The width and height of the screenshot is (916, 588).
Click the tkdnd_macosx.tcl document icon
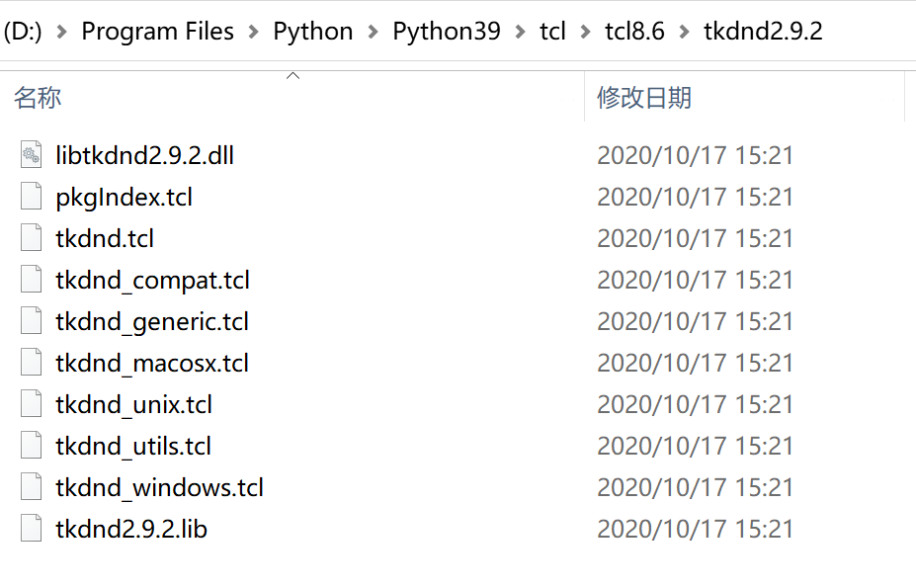pyautogui.click(x=30, y=362)
